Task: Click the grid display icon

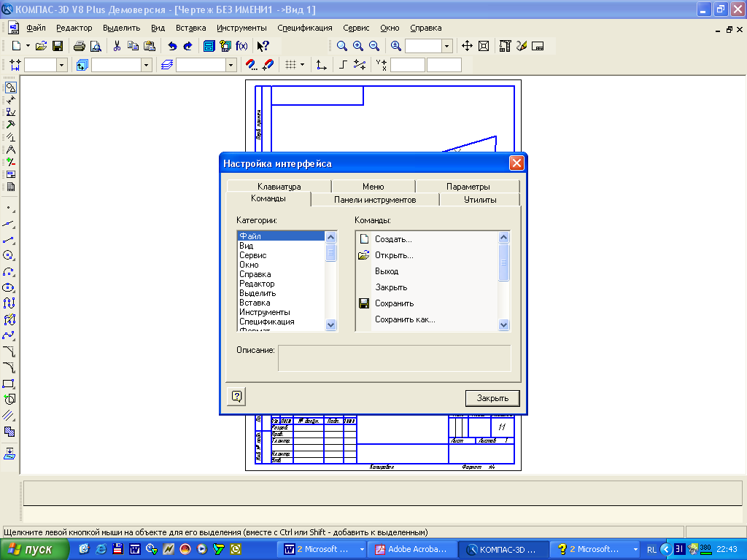Action: (x=290, y=65)
